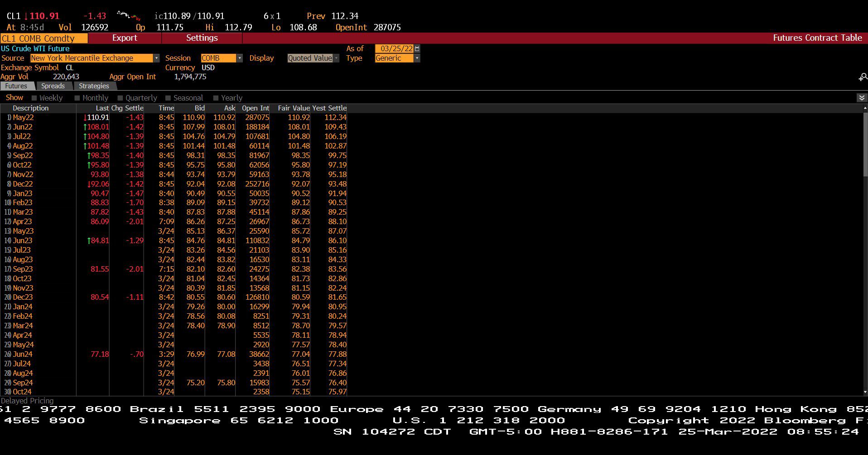This screenshot has width=868, height=455.
Task: Click the Export menu button
Action: click(125, 38)
